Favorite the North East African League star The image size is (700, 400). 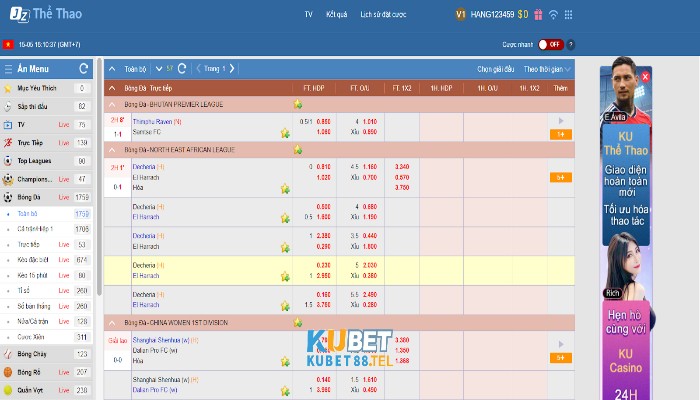298,150
